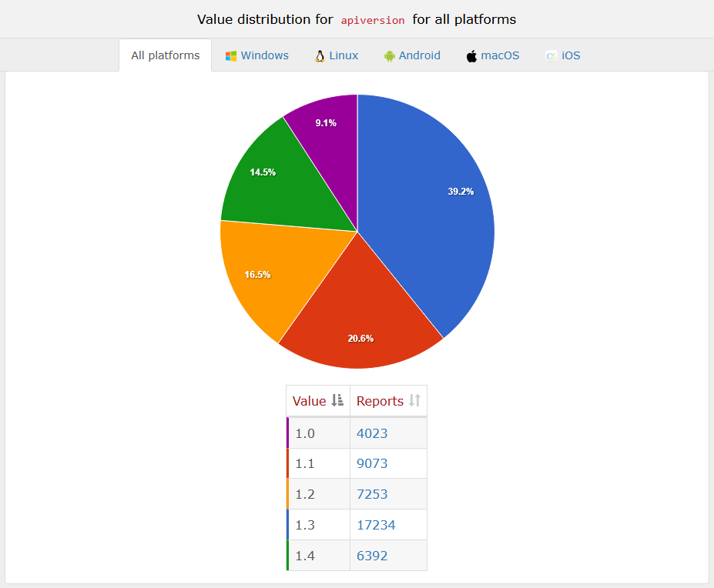Click the Android robot icon
Viewport: 714px width, 588px height.
point(389,56)
